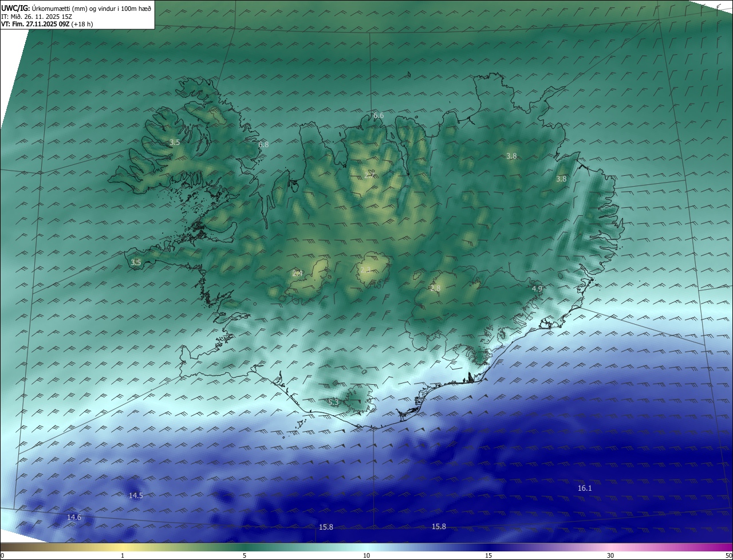733x560 pixels.
Task: Click the '0' tick on the colour scale
Action: tap(2, 556)
